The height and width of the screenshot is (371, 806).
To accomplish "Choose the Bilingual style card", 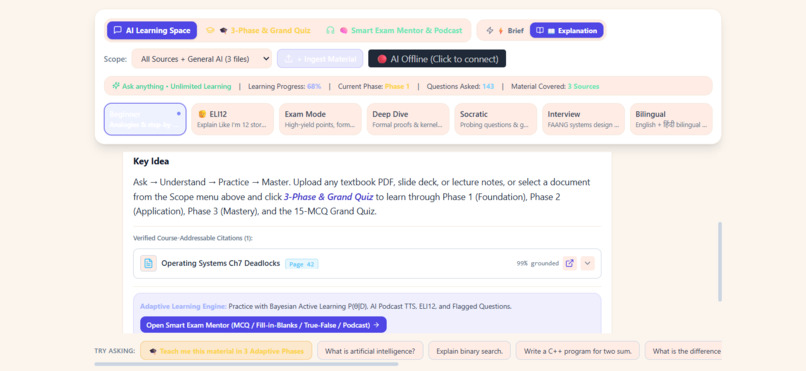I will [x=671, y=119].
